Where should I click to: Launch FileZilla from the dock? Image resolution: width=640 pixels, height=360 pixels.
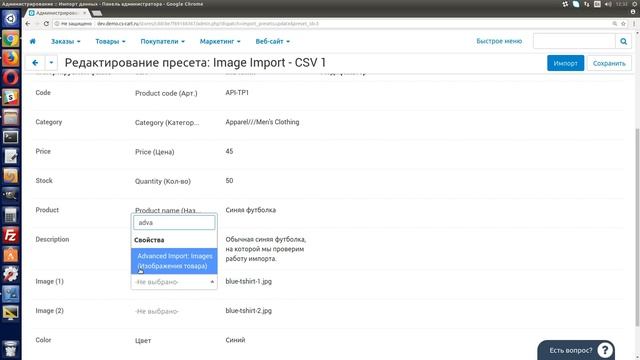(x=11, y=236)
